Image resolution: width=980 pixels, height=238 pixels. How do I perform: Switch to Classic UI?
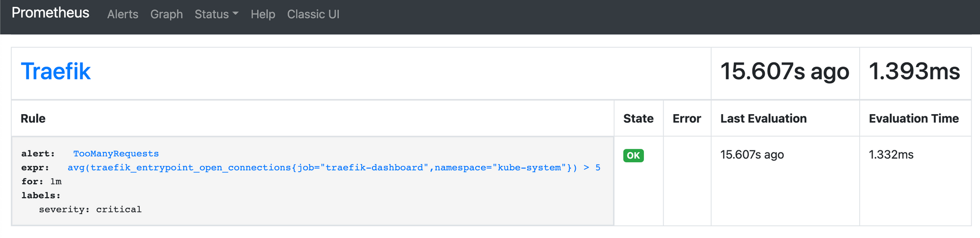click(x=313, y=14)
